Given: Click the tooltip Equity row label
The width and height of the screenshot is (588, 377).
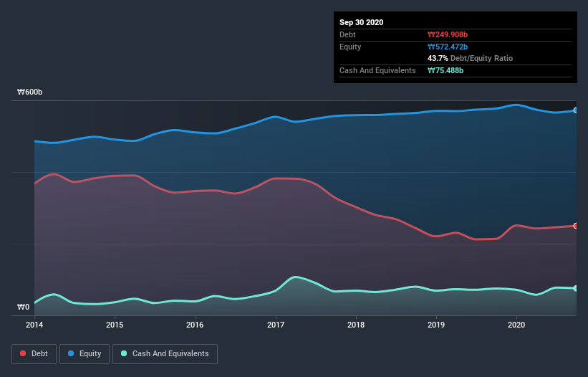Looking at the screenshot, I should tap(350, 47).
